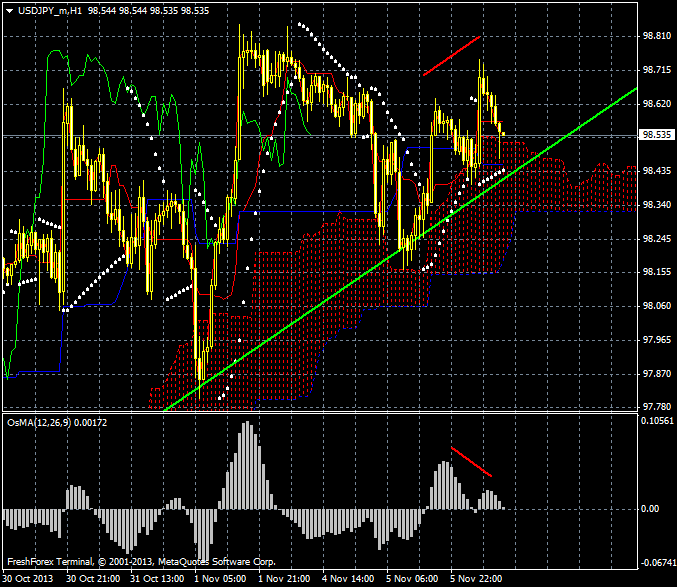The image size is (677, 587).
Task: Click the -0.06741 OsMA scale value
Action: 656,562
